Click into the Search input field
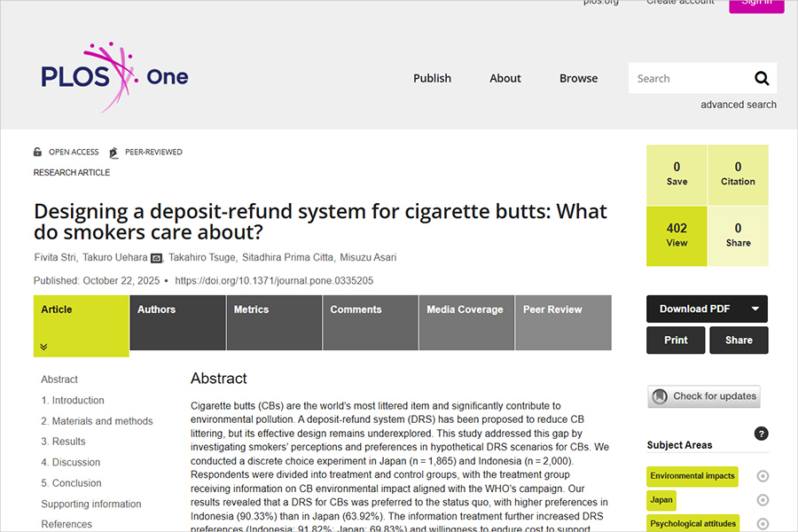 pos(687,78)
